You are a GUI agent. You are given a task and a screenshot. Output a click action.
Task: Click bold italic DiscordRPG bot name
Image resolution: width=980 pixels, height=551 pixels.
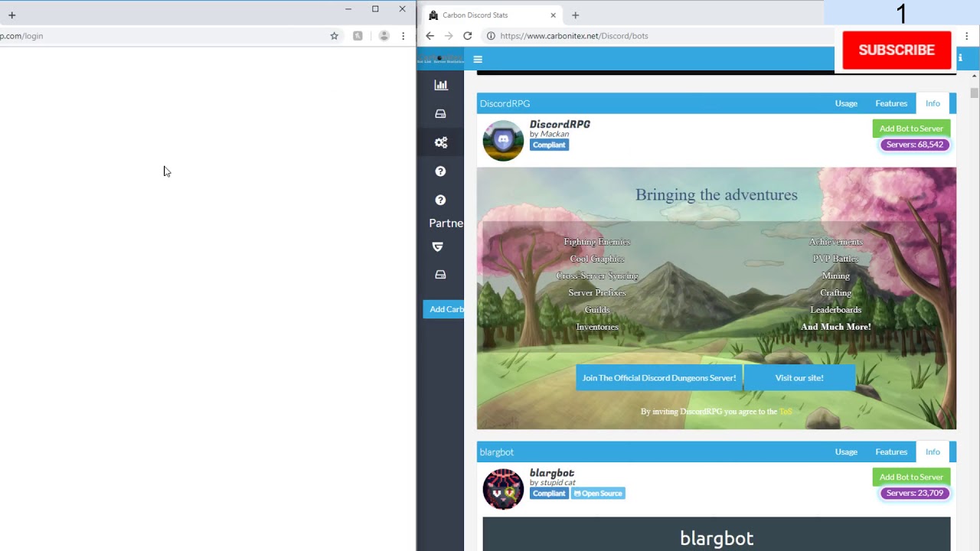(x=560, y=124)
